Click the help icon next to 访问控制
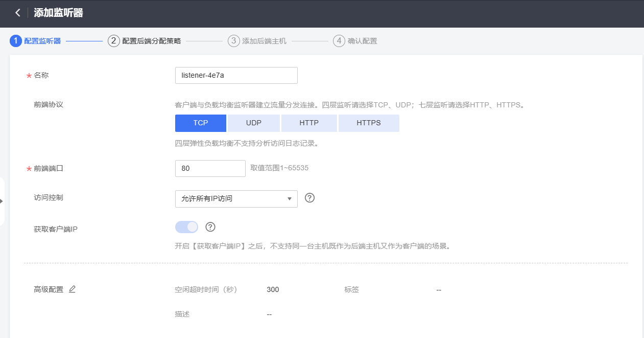This screenshot has height=338, width=644. point(309,198)
